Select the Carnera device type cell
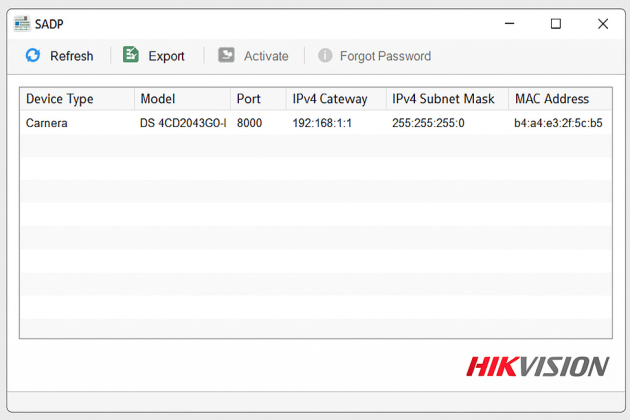 point(47,123)
